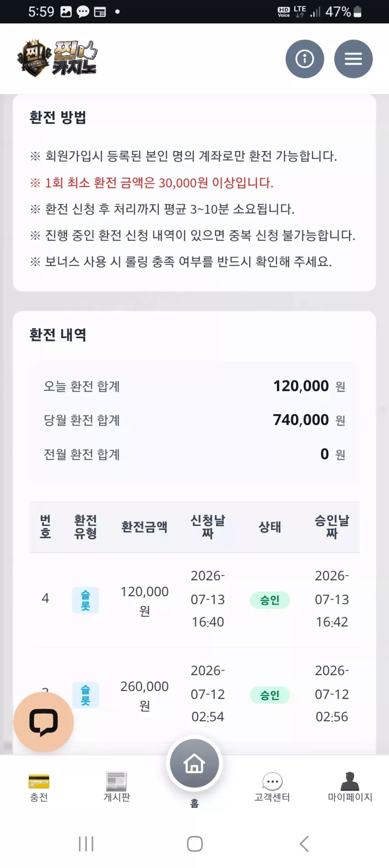This screenshot has height=868, width=389.
Task: Tap the 찐카지노 logo
Action: pyautogui.click(x=57, y=58)
